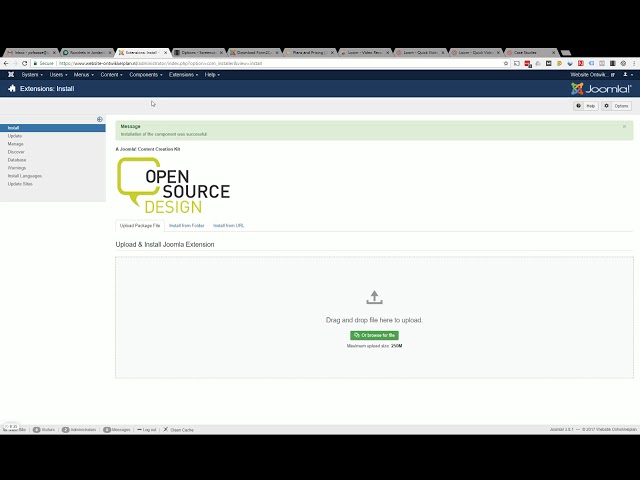Click the orange circular extension icon
This screenshot has height=480, width=640.
559,63
